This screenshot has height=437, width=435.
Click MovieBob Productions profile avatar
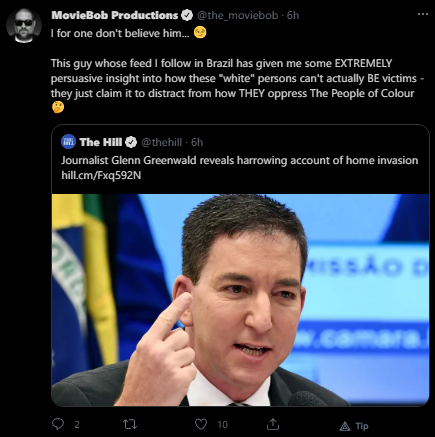pos(24,25)
